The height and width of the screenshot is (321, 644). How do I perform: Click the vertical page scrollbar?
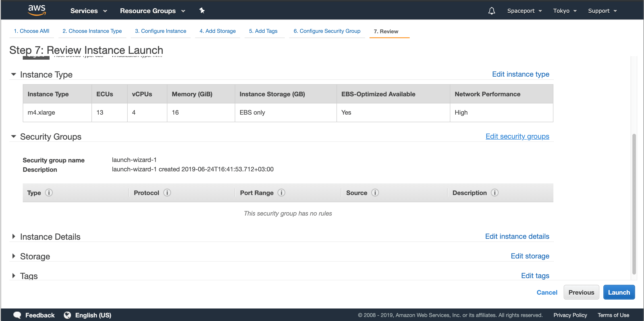coord(634,204)
